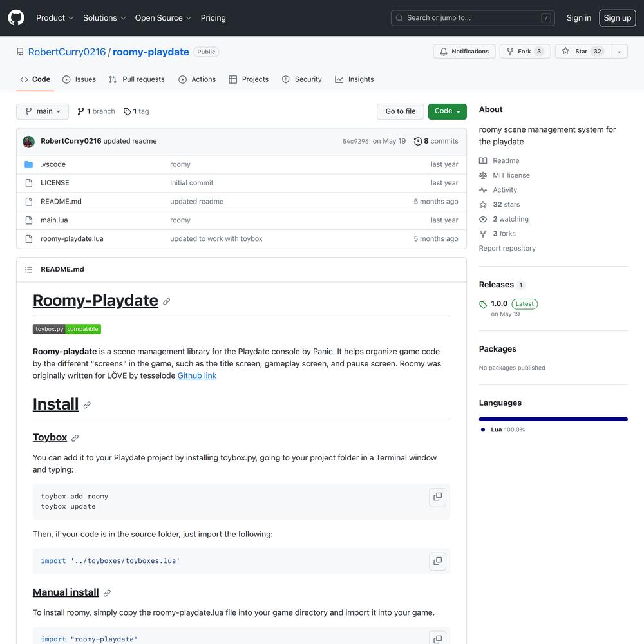
Task: Open the Pull requests tab
Action: point(137,79)
